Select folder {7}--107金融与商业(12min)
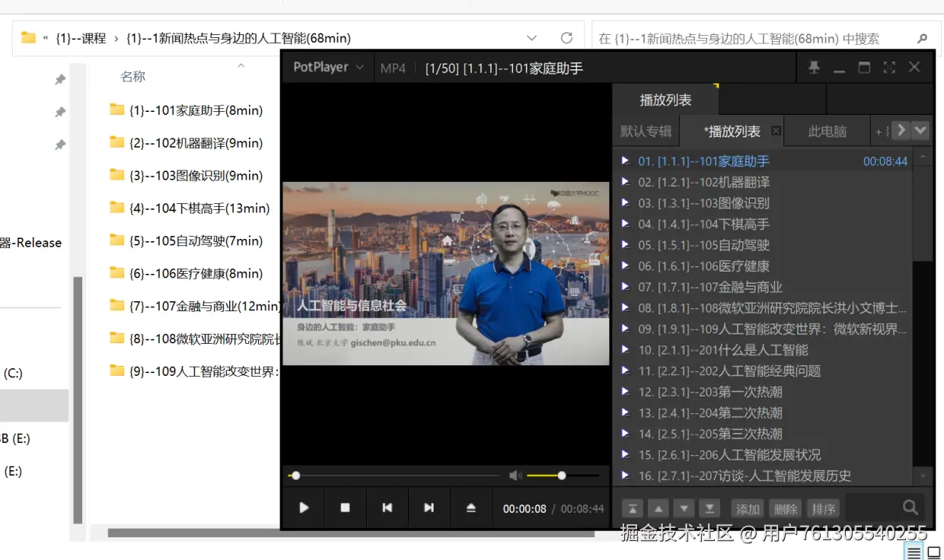This screenshot has height=560, width=944. [x=195, y=306]
